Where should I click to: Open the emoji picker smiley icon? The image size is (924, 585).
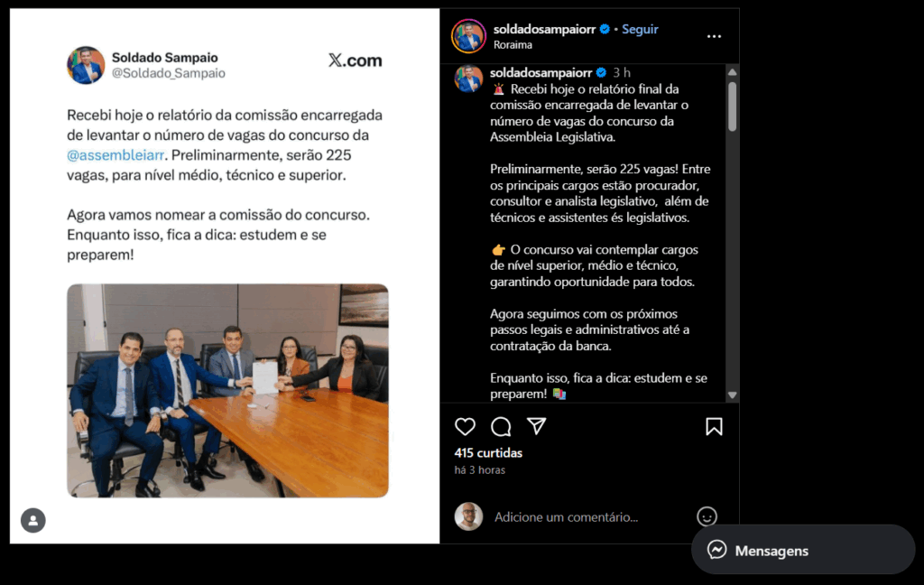[x=707, y=516]
